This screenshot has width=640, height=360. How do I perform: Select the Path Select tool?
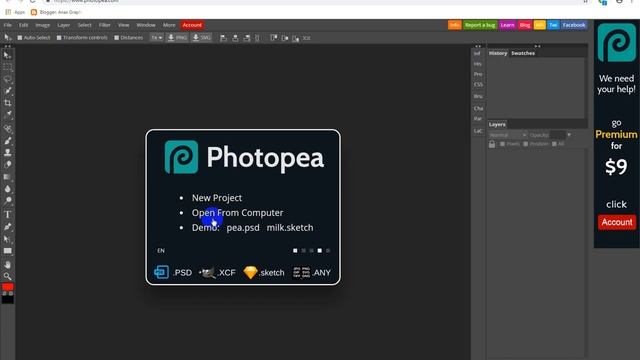point(7,239)
